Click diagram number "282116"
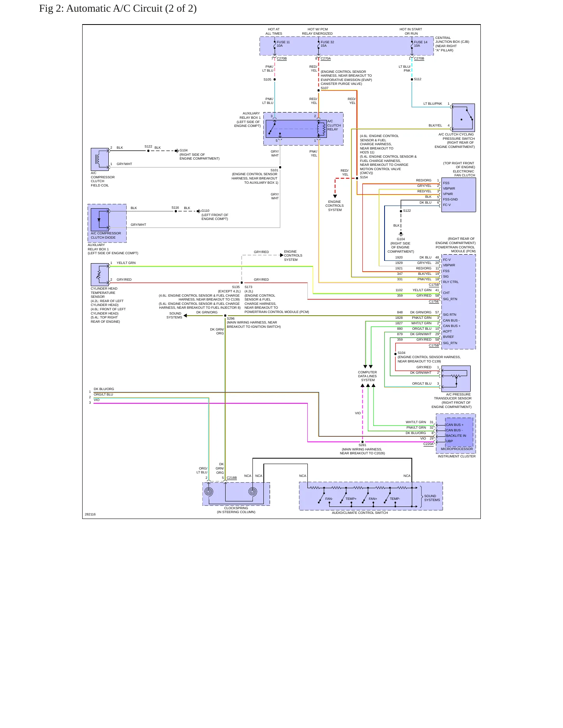The width and height of the screenshot is (563, 728). tap(90, 514)
